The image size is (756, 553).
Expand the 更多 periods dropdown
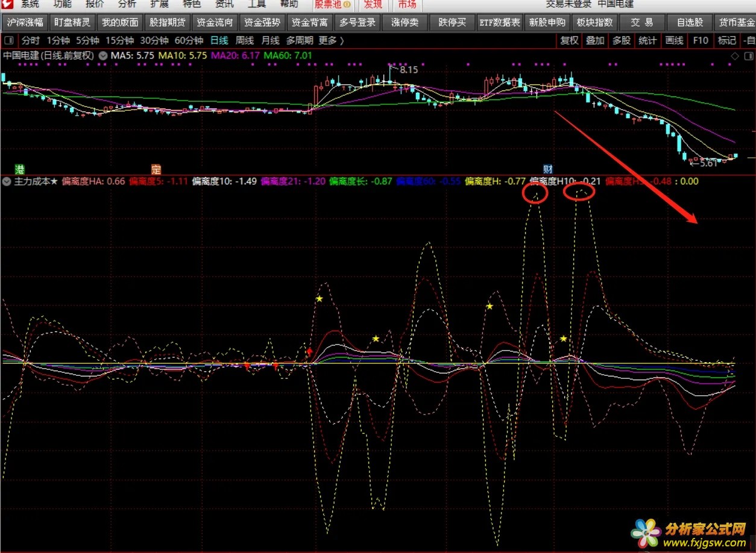click(x=331, y=40)
